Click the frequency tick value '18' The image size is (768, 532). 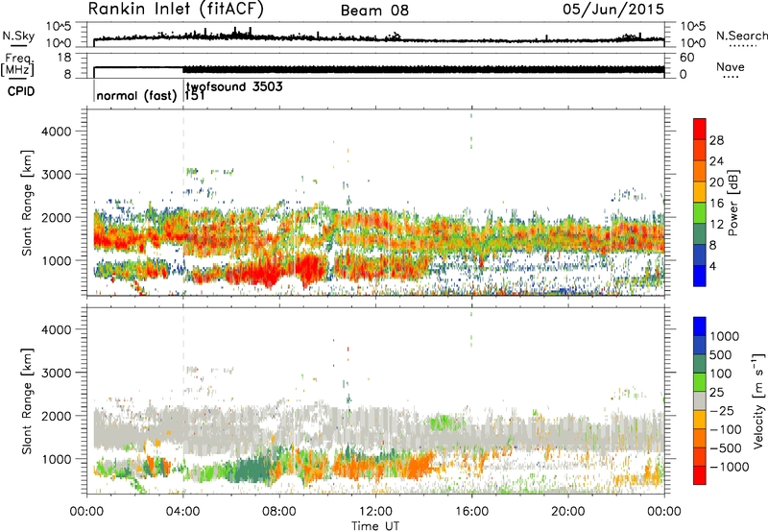(64, 58)
